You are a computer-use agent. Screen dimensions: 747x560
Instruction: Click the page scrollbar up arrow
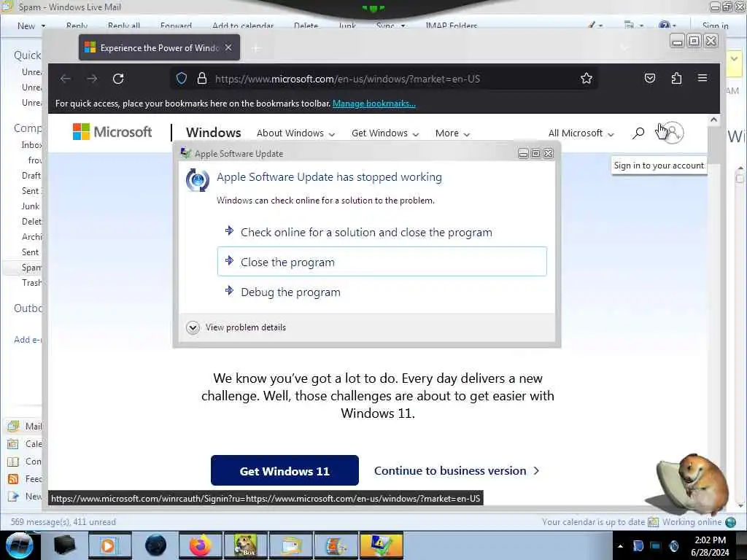pos(713,120)
